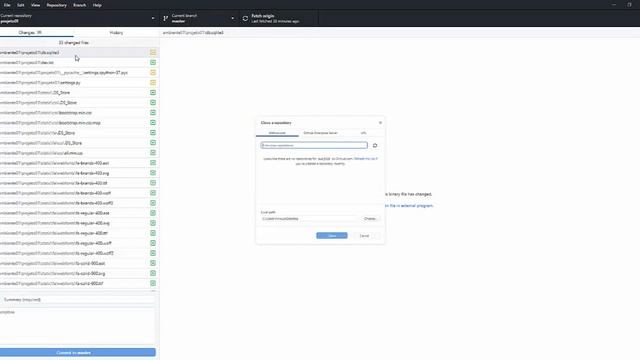The image size is (640, 360).
Task: Select the GitHub.com tab in the Clone dialog
Action: pyautogui.click(x=277, y=133)
